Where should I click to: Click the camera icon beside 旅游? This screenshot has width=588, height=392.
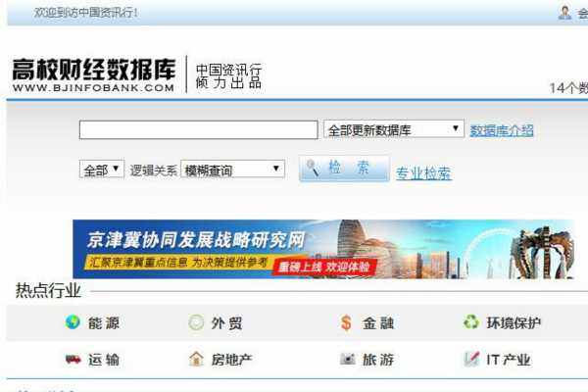[x=347, y=359]
